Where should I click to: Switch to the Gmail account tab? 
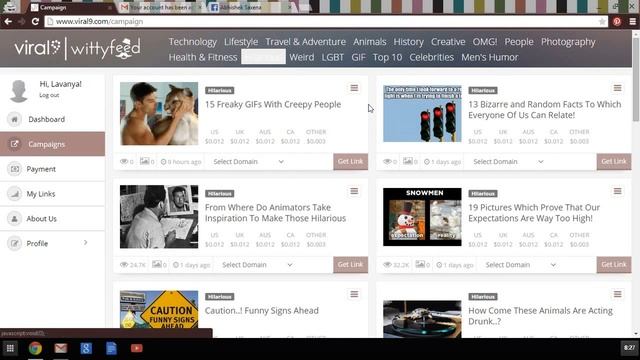pos(160,7)
